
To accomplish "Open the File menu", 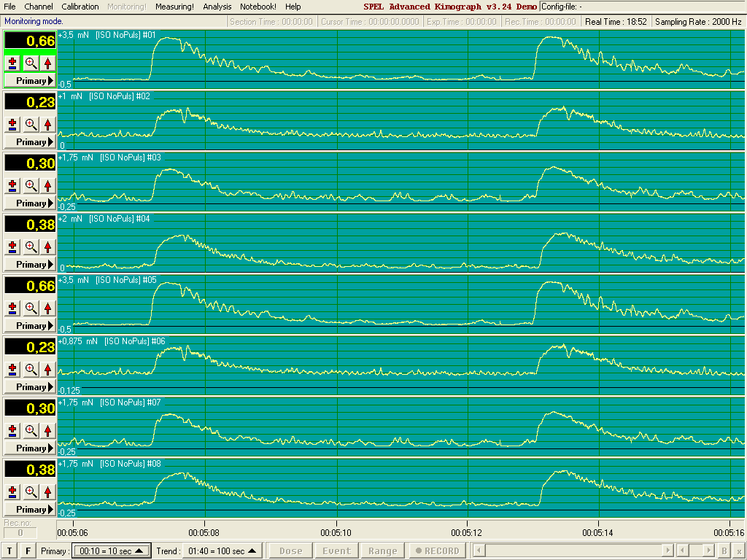I will point(9,7).
